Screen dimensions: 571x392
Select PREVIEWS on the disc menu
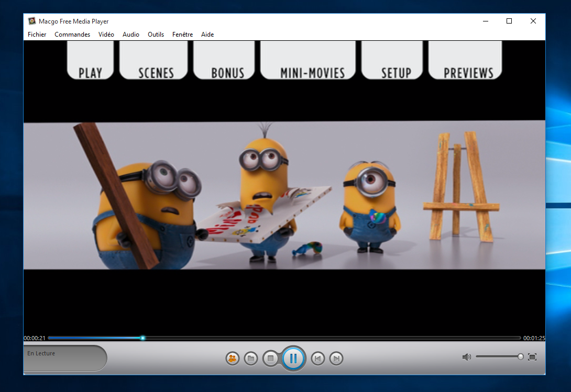pyautogui.click(x=465, y=60)
